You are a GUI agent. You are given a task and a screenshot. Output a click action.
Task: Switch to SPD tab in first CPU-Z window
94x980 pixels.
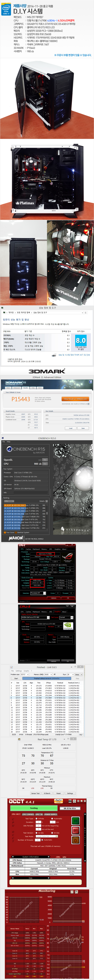50,549
